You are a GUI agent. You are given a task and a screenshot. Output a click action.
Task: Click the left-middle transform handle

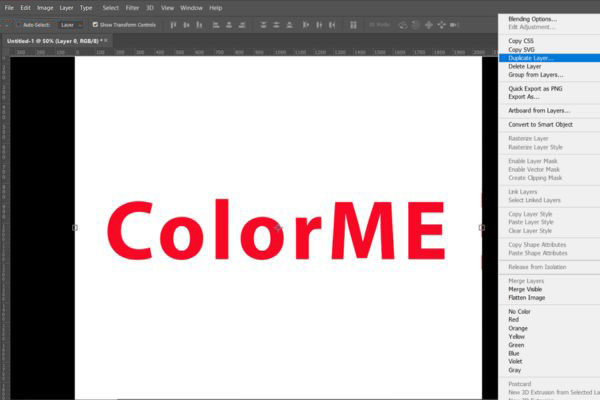click(75, 228)
